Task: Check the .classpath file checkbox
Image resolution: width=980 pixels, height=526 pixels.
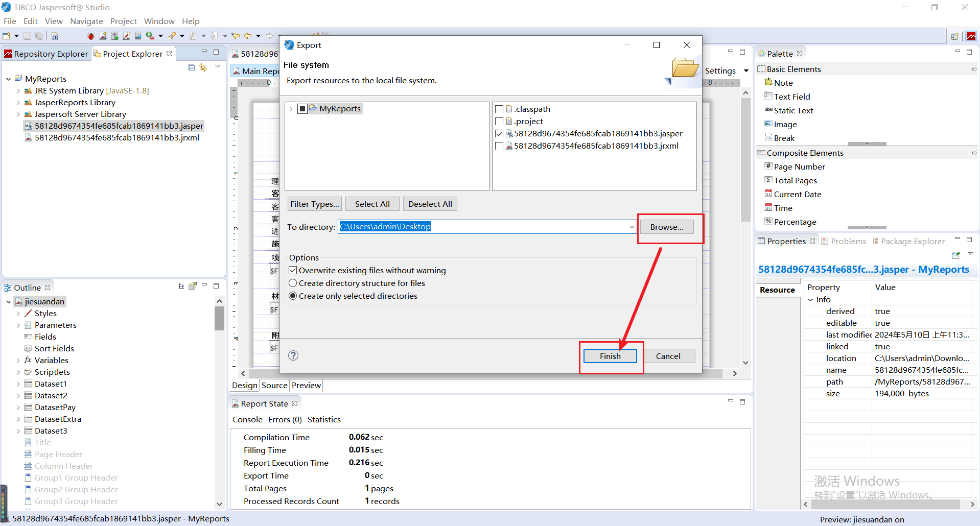Action: (x=500, y=109)
